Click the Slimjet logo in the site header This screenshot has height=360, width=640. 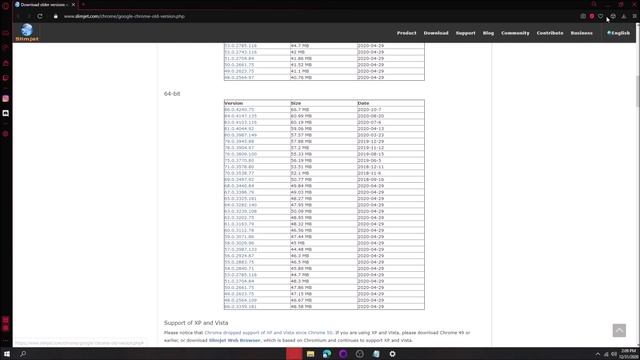point(27,32)
